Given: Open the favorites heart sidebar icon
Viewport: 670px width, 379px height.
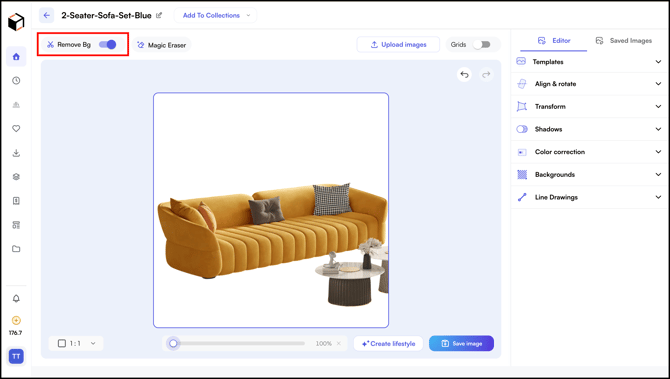Looking at the screenshot, I should point(16,129).
